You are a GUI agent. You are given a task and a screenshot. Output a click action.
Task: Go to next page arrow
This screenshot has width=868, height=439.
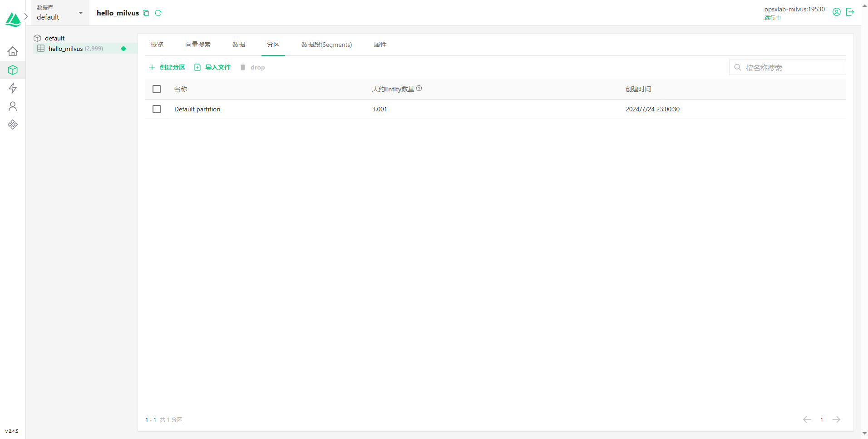click(836, 419)
